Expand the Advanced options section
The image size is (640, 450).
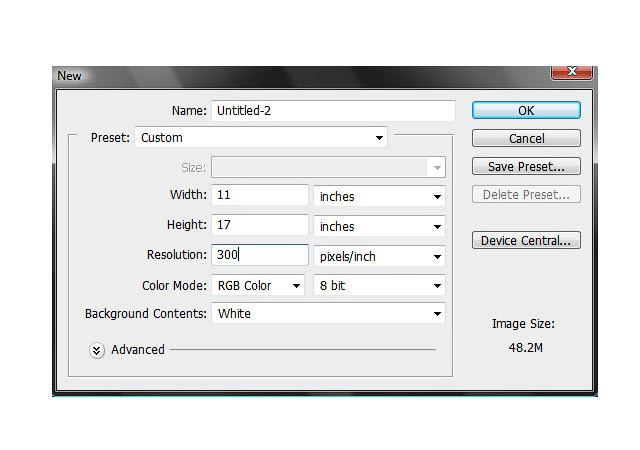(x=97, y=350)
